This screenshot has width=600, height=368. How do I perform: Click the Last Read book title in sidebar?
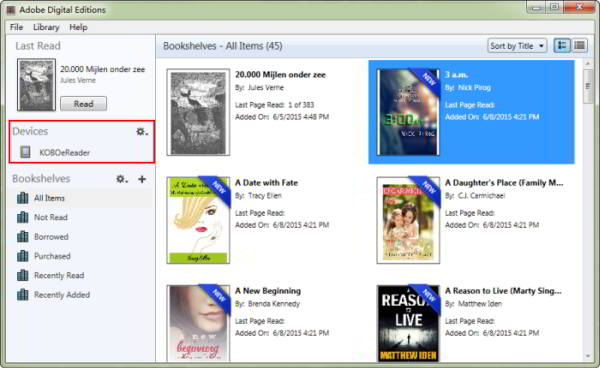[103, 69]
